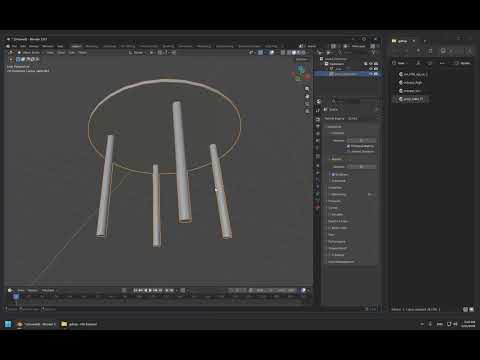Image resolution: width=480 pixels, height=360 pixels.
Task: Open the Help menu in Blender
Action: [60, 46]
